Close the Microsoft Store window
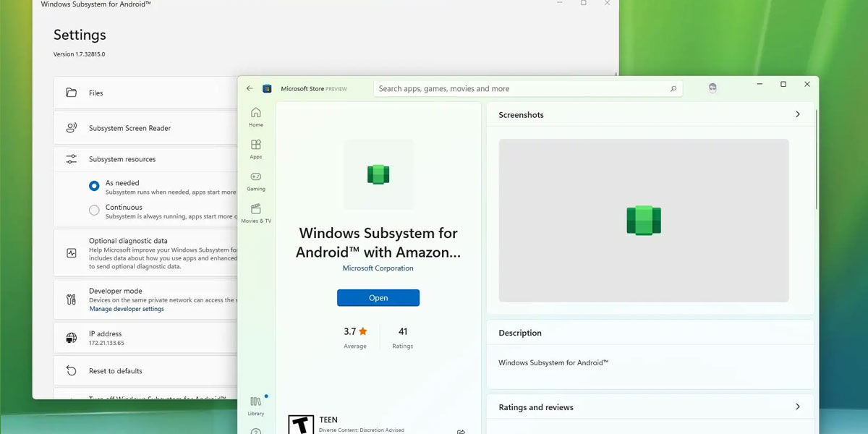 [x=807, y=85]
